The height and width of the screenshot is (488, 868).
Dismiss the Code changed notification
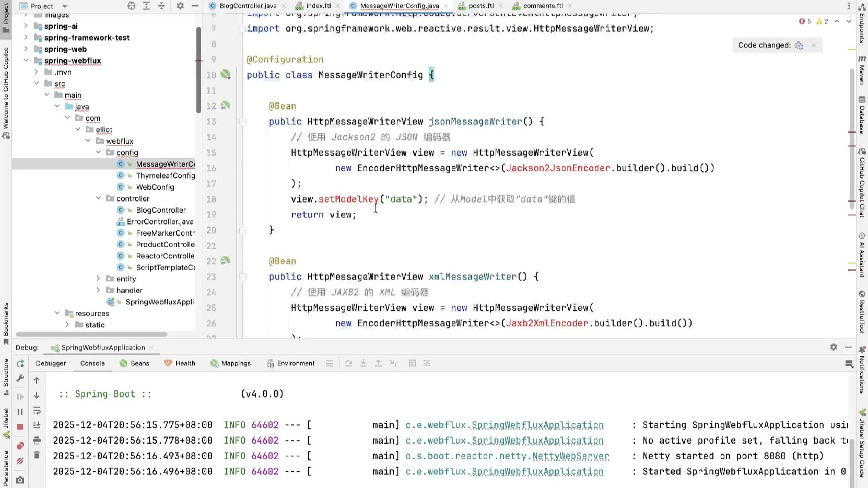point(814,45)
